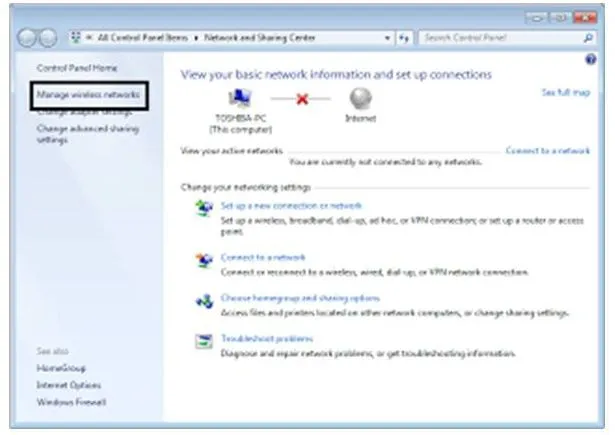The height and width of the screenshot is (435, 615).
Task: Click the Back navigation arrow button
Action: [x=27, y=38]
